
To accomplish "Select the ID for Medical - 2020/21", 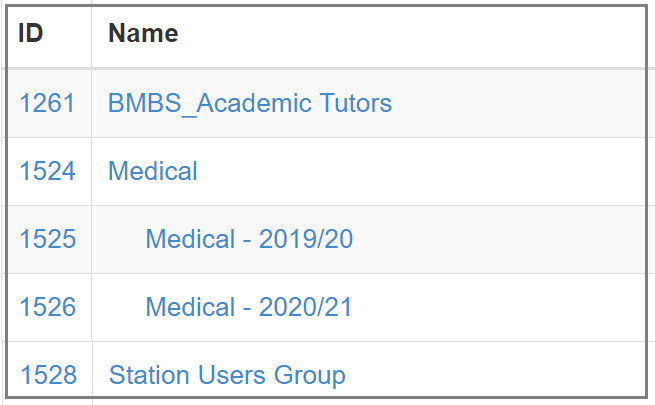I will [x=48, y=307].
